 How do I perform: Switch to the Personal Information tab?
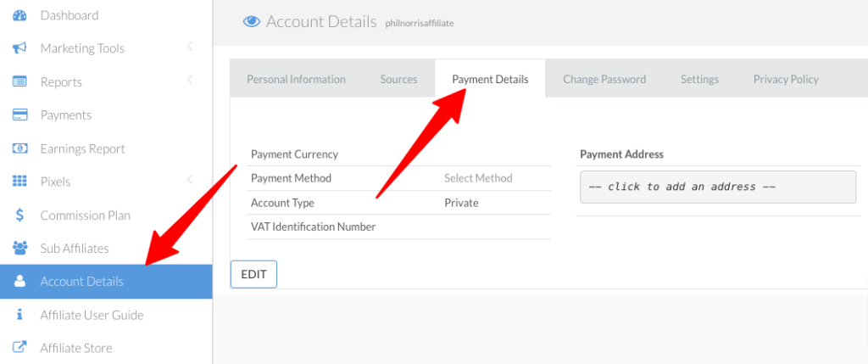(x=296, y=79)
